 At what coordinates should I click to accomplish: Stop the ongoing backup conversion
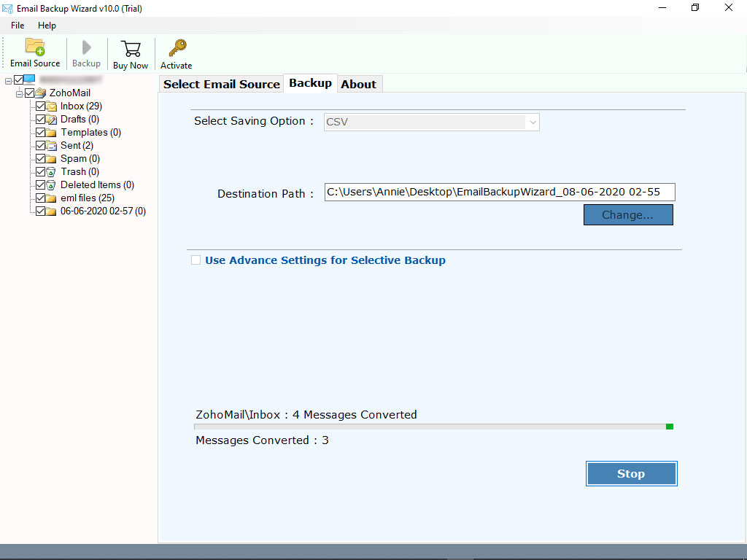631,473
